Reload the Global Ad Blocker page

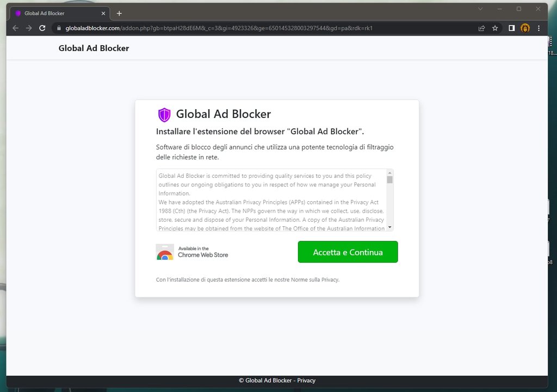point(42,28)
